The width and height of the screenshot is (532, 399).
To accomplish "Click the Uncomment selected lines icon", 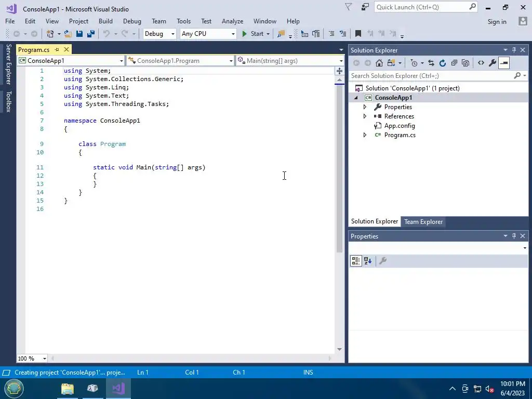I will pos(343,34).
